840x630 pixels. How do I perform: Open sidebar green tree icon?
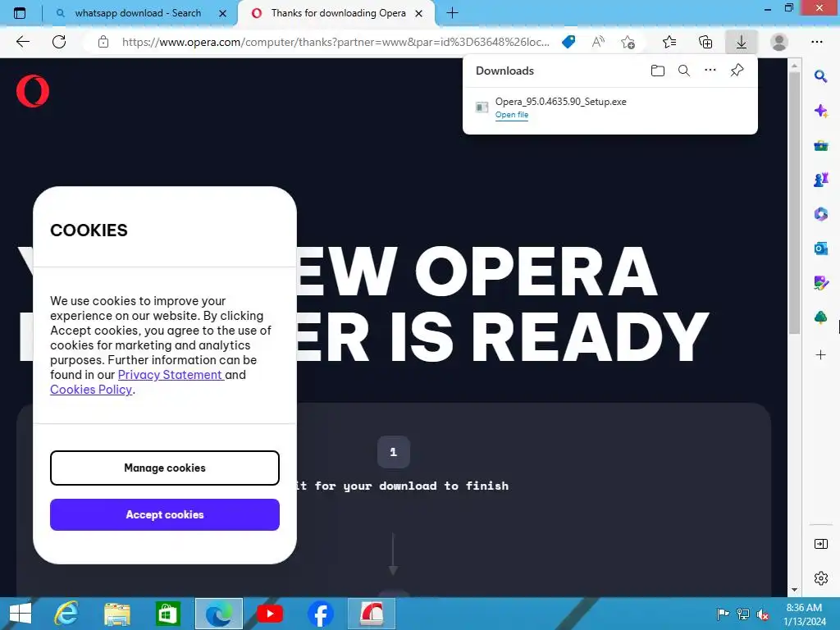click(820, 317)
